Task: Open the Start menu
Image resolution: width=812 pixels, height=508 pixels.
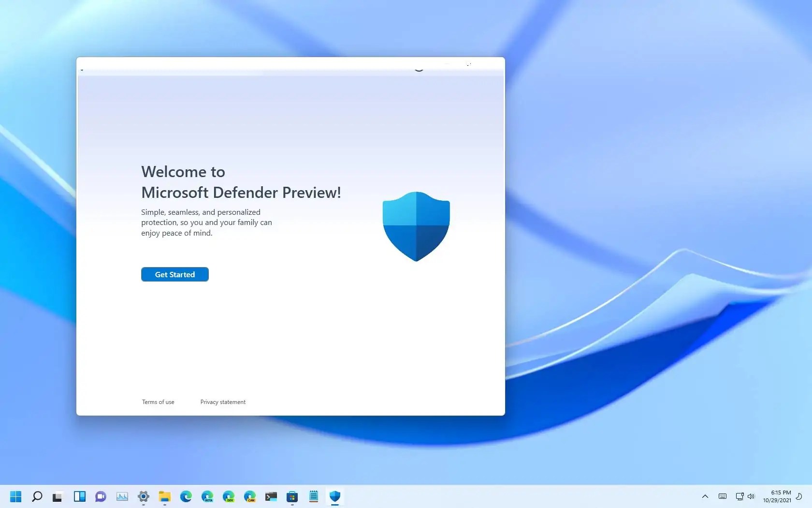Action: (x=15, y=496)
